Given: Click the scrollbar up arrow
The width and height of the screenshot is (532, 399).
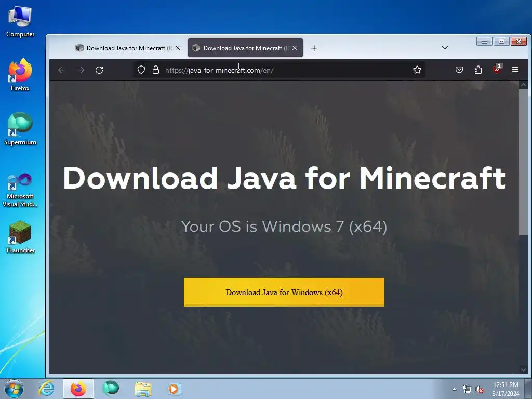Looking at the screenshot, I should coord(523,85).
